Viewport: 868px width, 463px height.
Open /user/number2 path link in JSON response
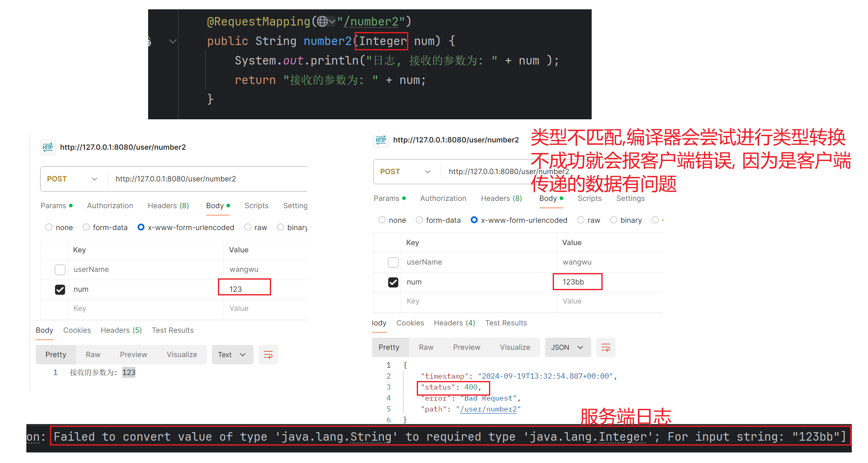pyautogui.click(x=488, y=409)
